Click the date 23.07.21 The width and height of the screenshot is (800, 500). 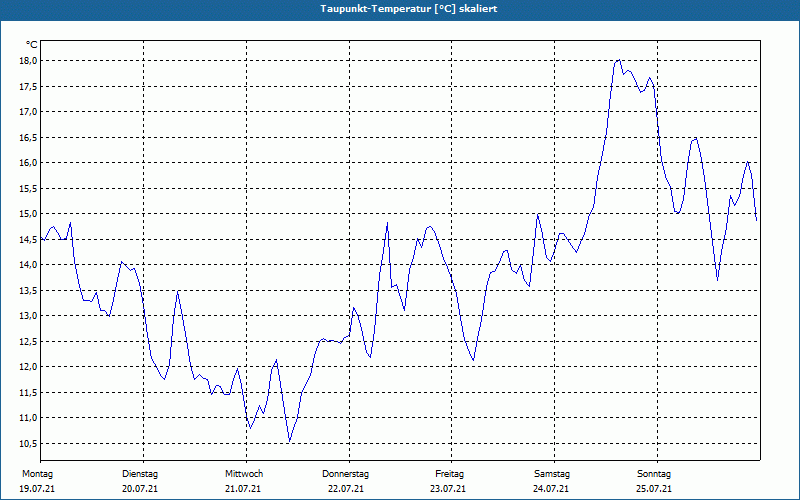(448, 489)
